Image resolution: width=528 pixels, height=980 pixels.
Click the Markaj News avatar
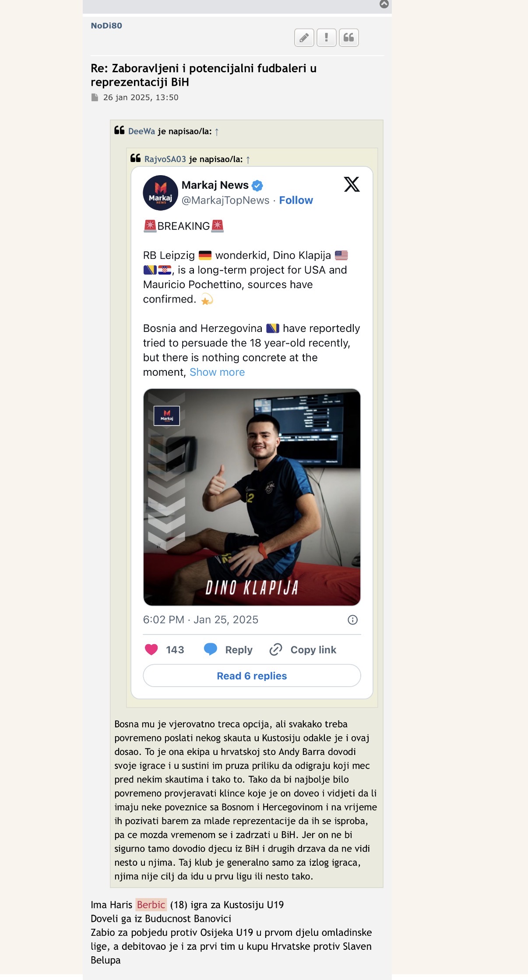point(160,193)
